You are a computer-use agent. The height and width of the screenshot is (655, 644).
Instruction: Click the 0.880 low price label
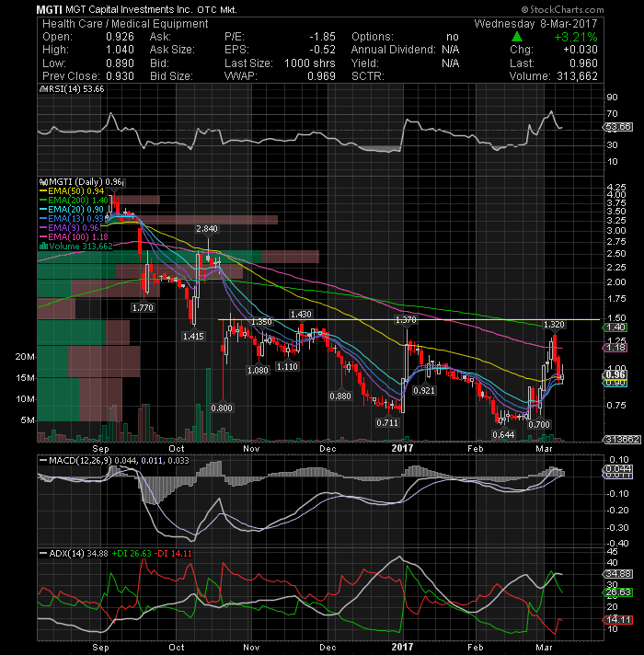pos(340,396)
